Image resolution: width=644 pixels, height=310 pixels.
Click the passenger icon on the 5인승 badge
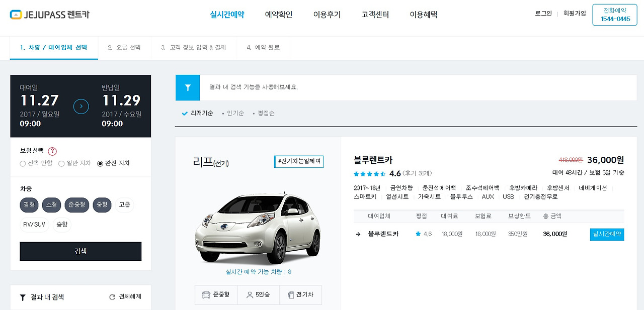pos(250,295)
